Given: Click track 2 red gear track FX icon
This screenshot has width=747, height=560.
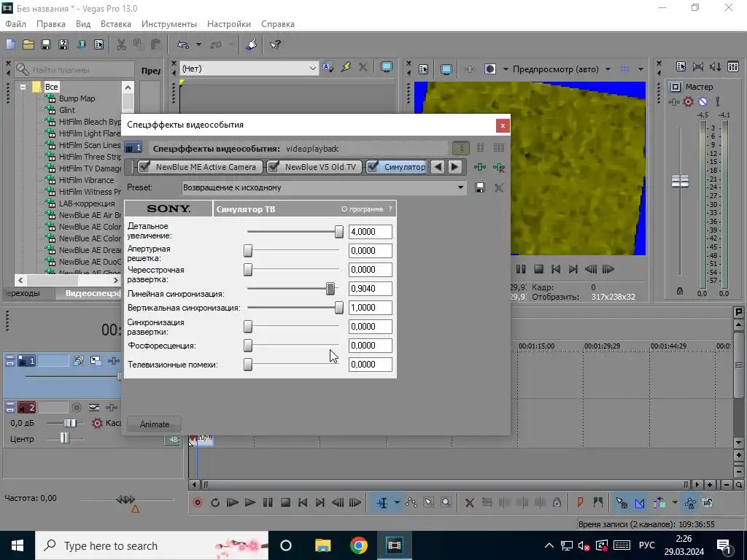Looking at the screenshot, I should (x=97, y=423).
